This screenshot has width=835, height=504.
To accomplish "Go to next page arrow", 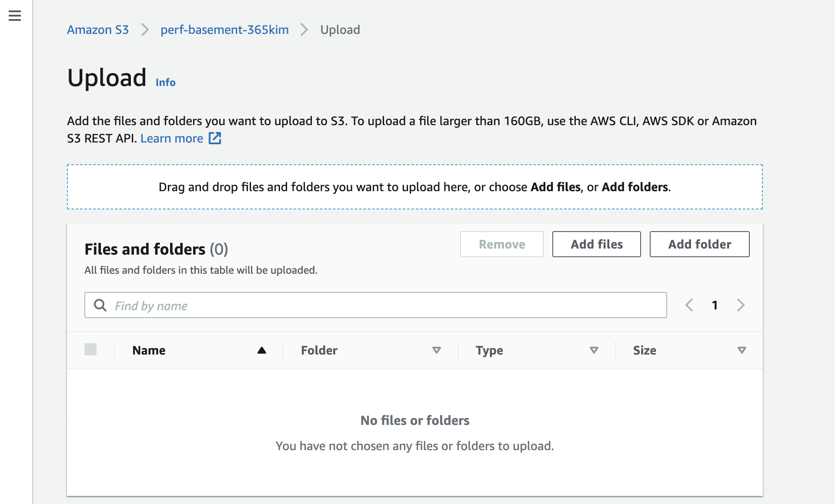I will click(741, 305).
